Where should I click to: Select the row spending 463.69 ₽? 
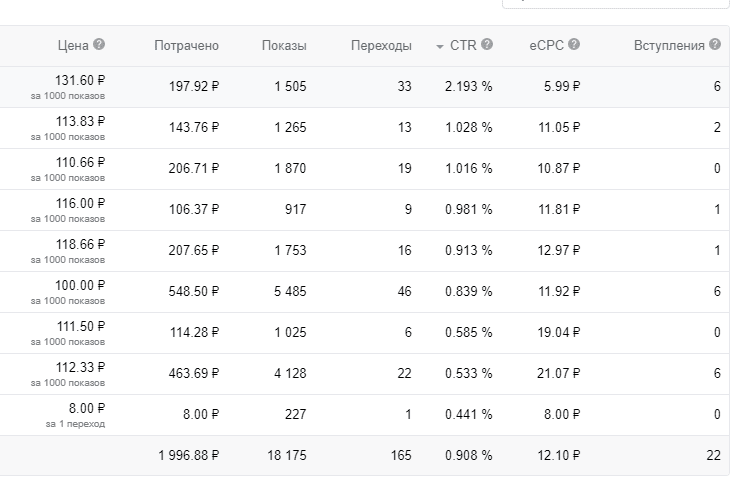coord(364,374)
